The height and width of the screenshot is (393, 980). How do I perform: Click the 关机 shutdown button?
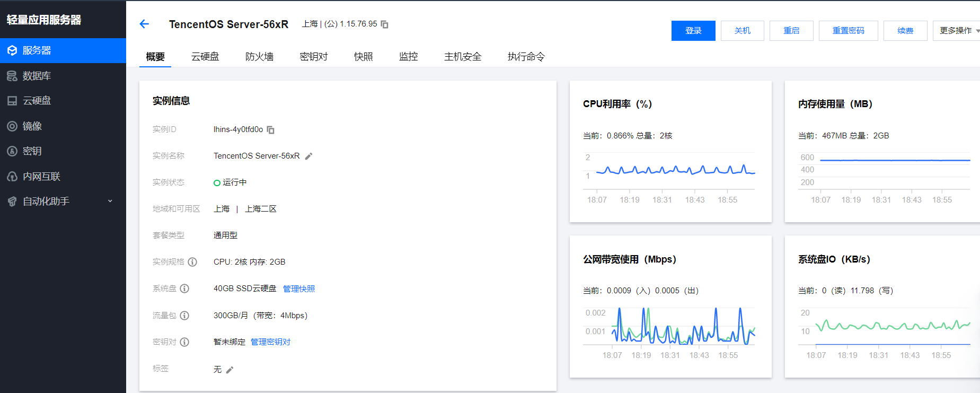[743, 31]
